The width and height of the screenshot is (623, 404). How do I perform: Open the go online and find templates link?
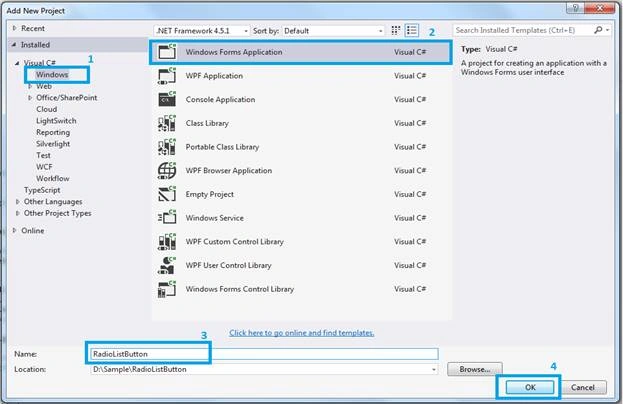302,333
